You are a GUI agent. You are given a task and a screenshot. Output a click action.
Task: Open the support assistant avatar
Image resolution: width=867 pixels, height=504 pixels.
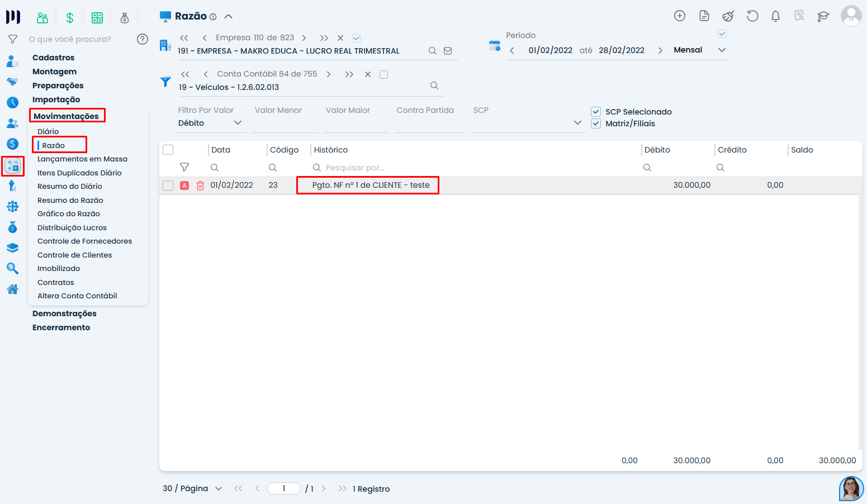coord(851,488)
